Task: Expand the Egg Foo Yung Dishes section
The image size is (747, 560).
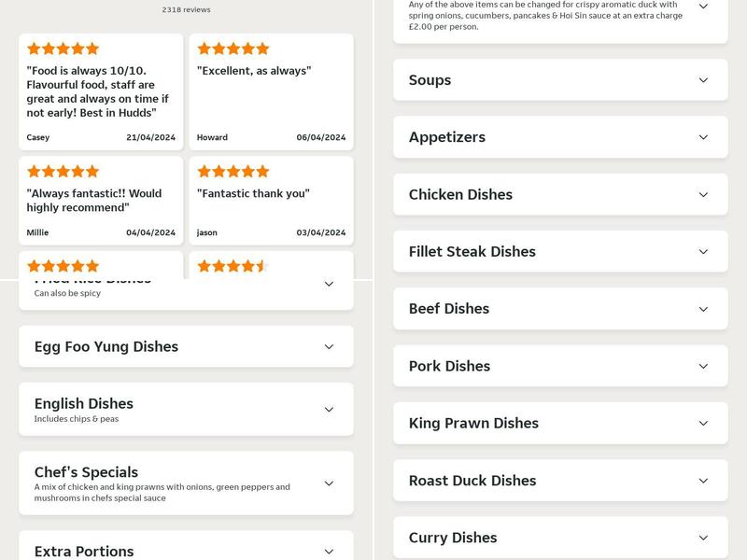Action: pyautogui.click(x=186, y=346)
